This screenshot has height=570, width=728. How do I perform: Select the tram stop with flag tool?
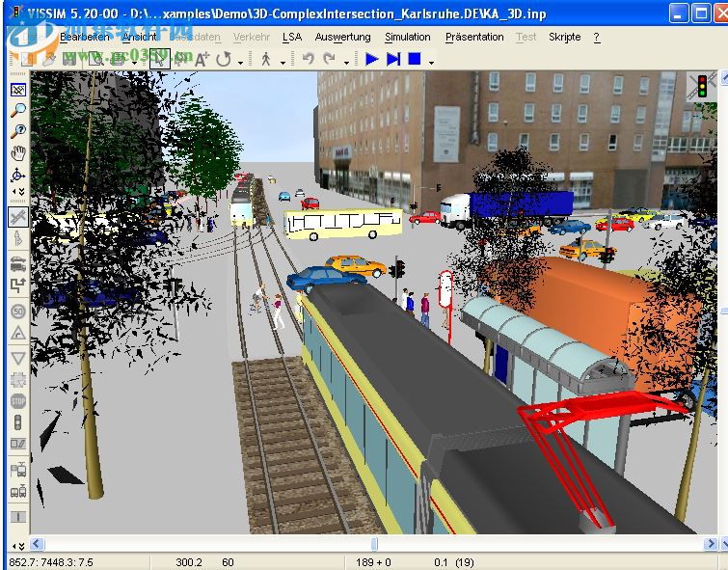18,470
